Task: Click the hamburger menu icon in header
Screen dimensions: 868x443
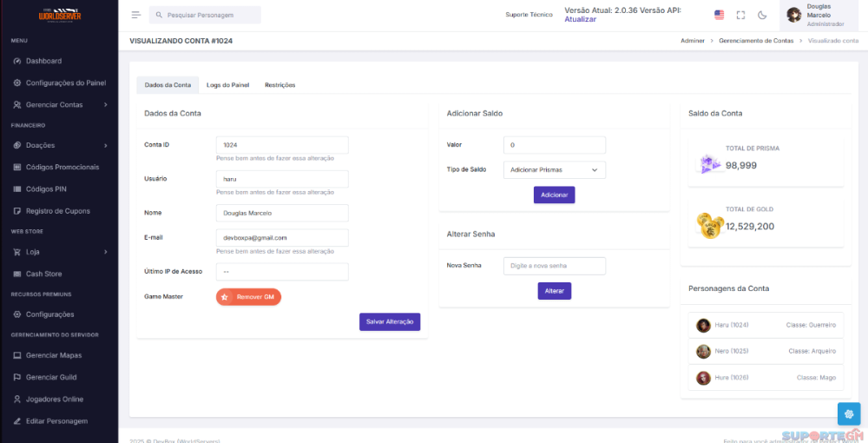Action: tap(135, 15)
